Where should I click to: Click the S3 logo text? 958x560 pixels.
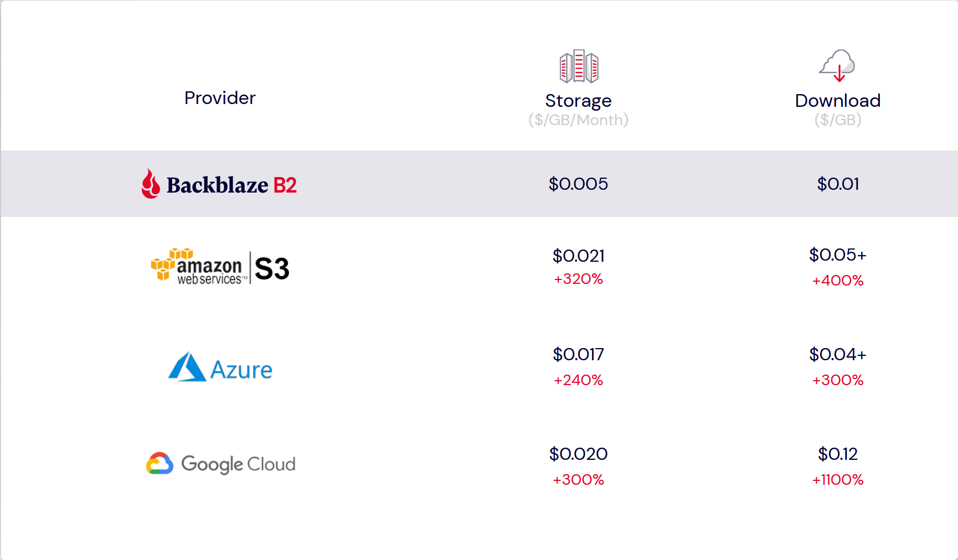(x=272, y=269)
